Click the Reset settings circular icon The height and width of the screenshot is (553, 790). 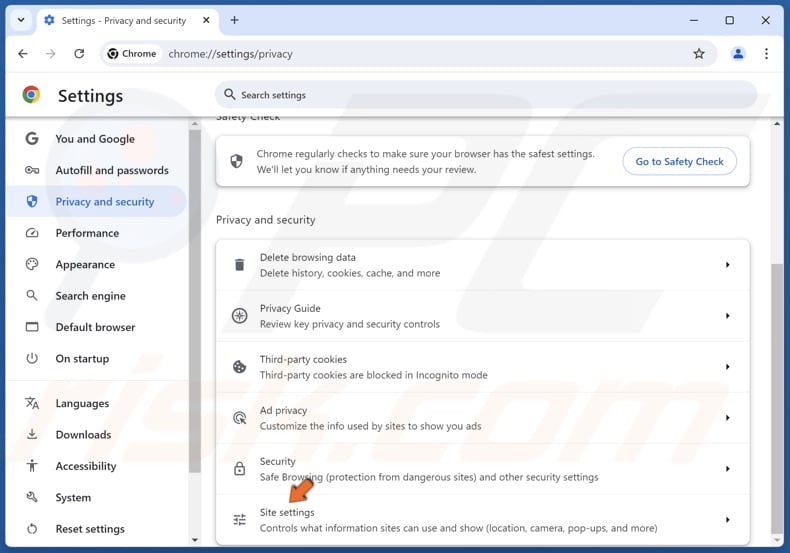32,529
